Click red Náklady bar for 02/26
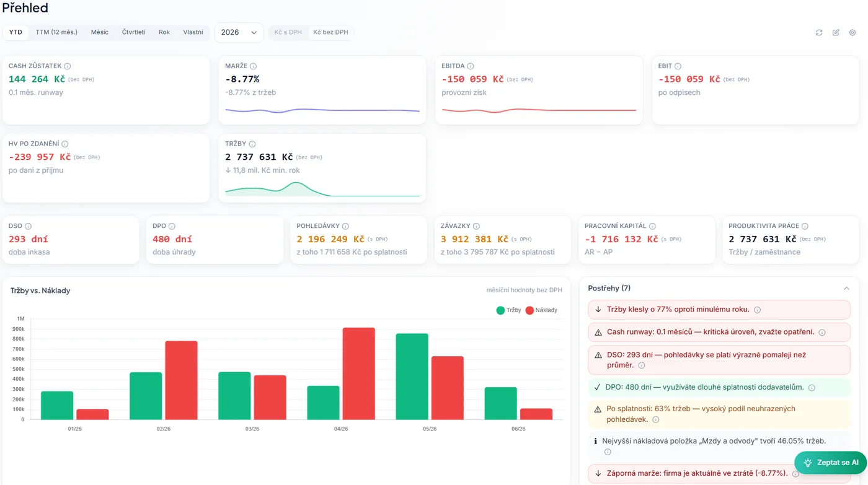Screen dimensions: 868x485 point(181,380)
